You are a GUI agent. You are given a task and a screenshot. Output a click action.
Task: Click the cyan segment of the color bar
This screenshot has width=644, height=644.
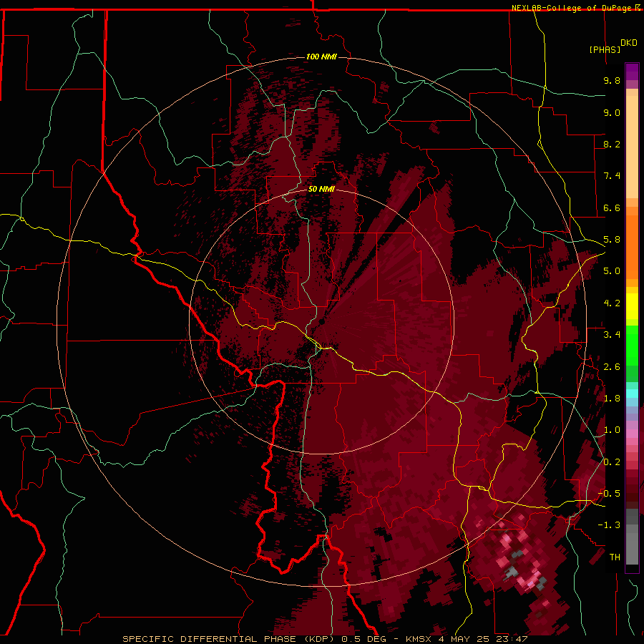[x=632, y=394]
